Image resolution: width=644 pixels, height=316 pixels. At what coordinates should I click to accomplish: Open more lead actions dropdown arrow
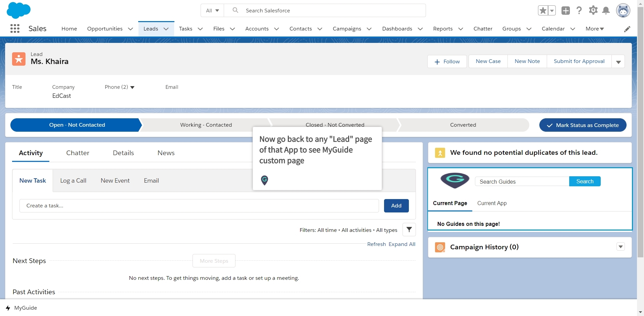point(618,62)
